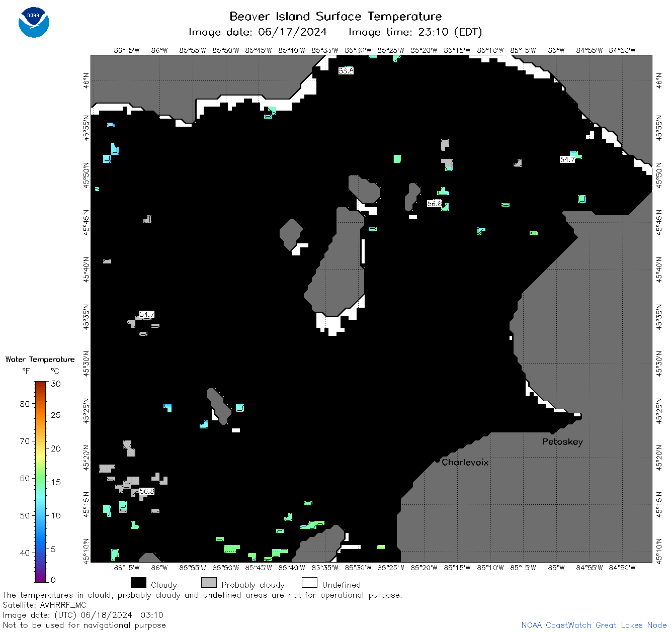Click the 80 Fahrenheit scale tick label
The image size is (672, 633).
click(x=25, y=404)
